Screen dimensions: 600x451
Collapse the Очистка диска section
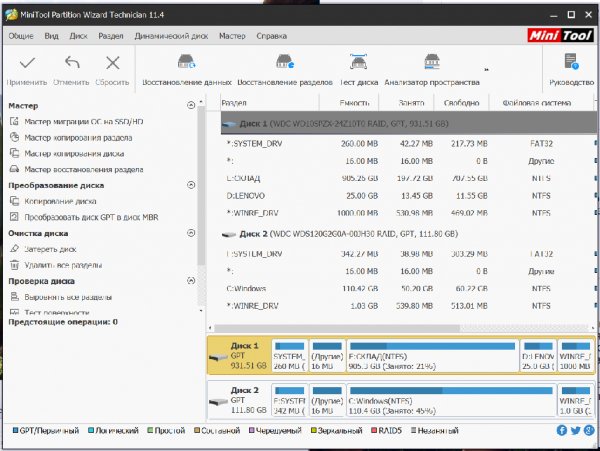191,233
